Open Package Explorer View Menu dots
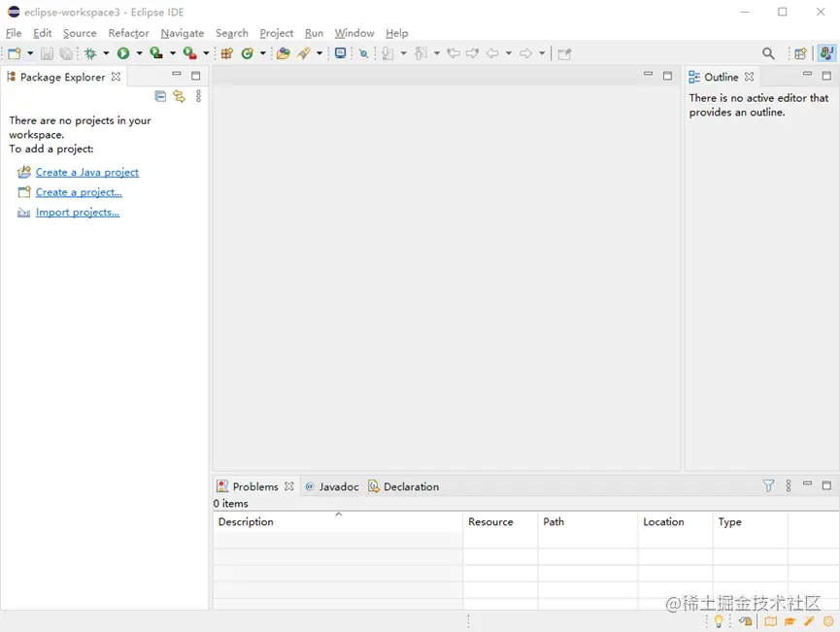This screenshot has width=840, height=632. click(198, 96)
